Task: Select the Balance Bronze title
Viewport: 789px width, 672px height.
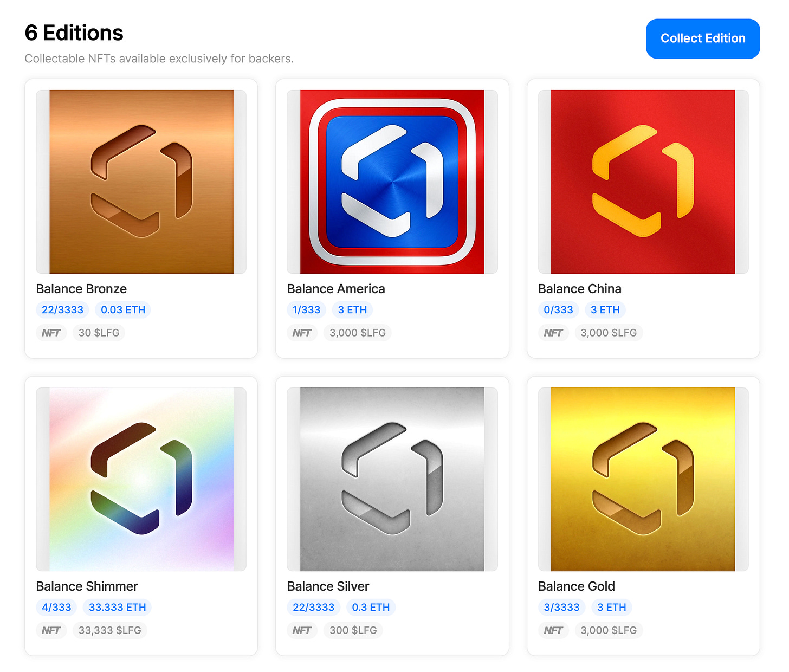Action: 81,289
